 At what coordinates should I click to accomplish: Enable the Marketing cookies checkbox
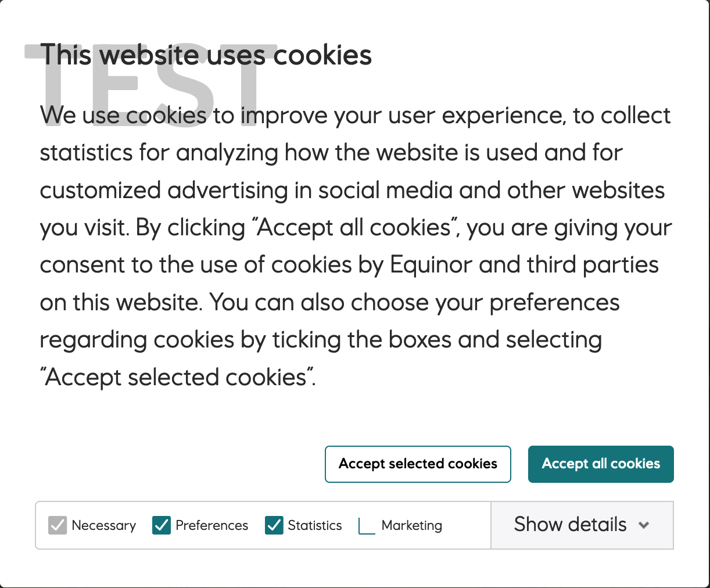click(x=366, y=525)
